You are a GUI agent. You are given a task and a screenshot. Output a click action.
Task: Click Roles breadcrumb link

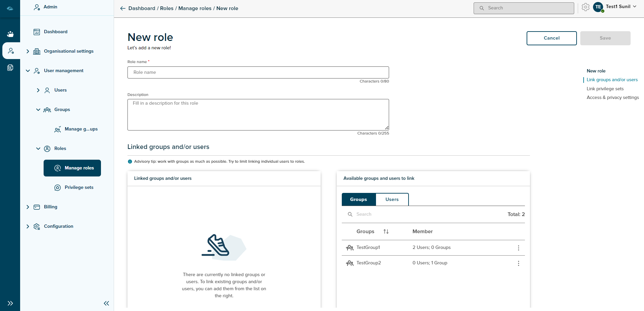click(167, 8)
